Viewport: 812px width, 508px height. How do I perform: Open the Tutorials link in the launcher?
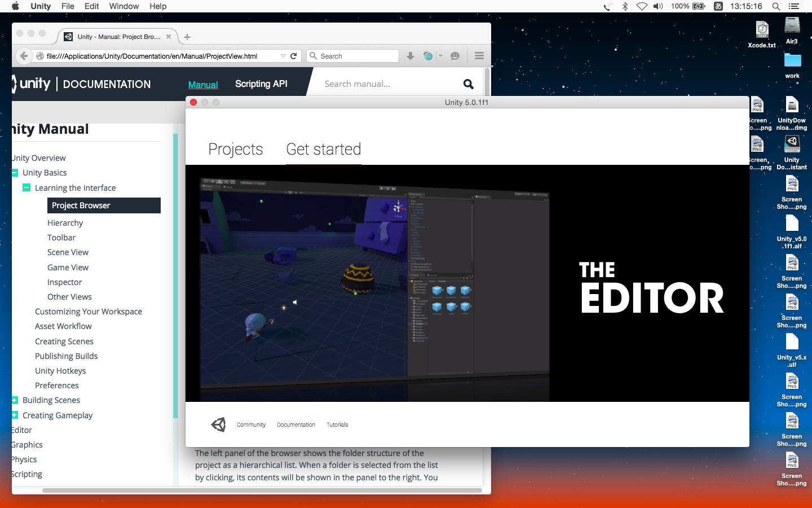(337, 424)
